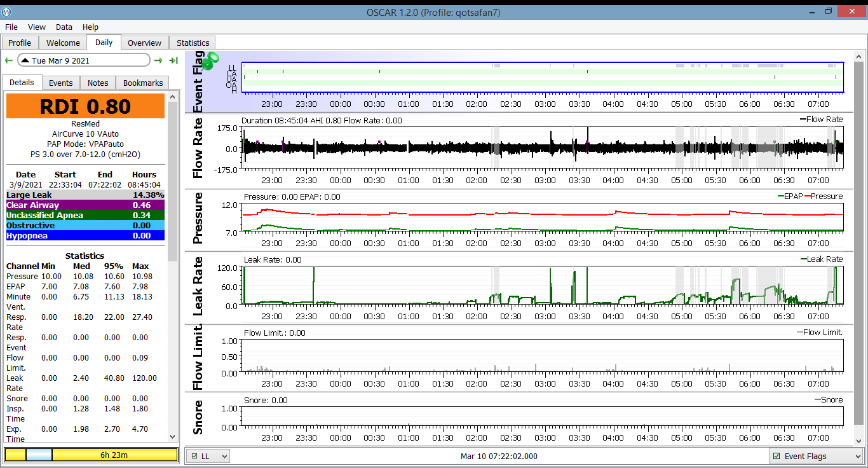
Task: Click the OSCAR app icon in title bar
Action: [x=7, y=12]
